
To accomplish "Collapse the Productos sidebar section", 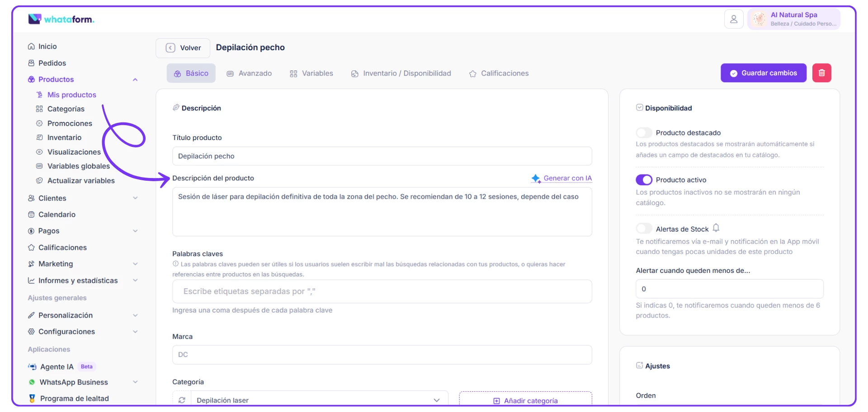I will (x=135, y=80).
